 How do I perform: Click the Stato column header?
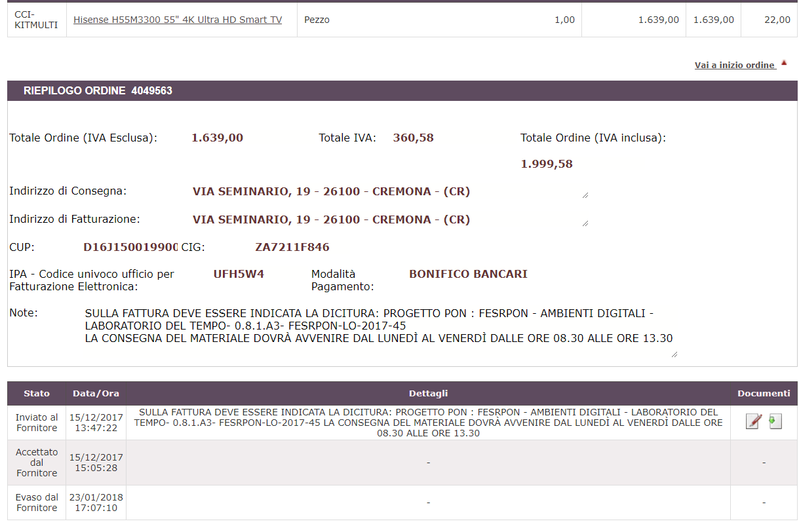pos(37,394)
